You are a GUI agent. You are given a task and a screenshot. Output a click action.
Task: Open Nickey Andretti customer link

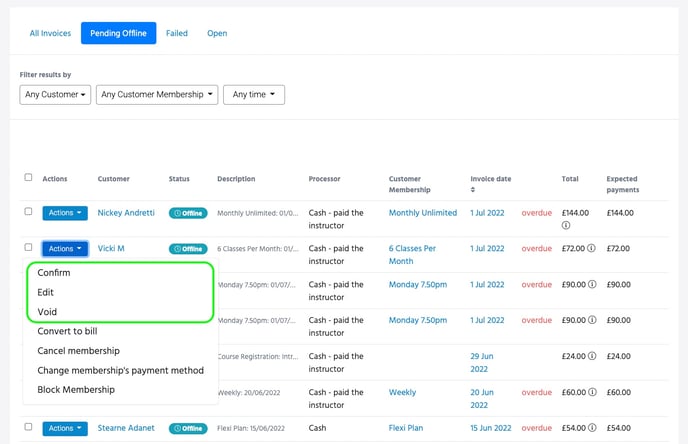coord(126,213)
